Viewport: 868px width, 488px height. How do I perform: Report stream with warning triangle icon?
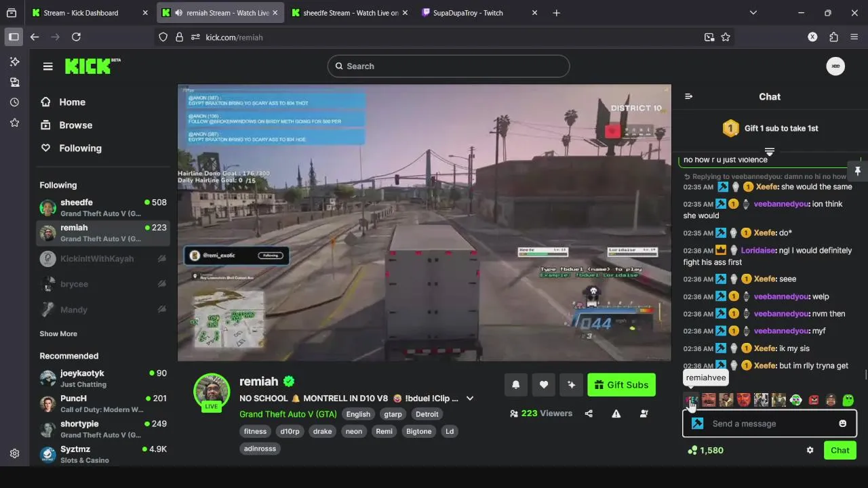pos(616,413)
